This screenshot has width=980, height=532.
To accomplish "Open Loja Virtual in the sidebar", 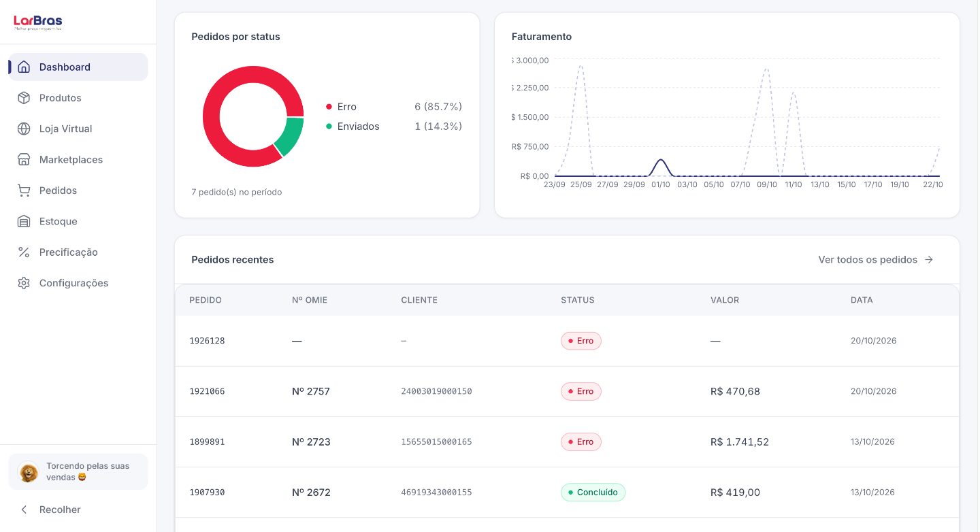I will (78, 129).
